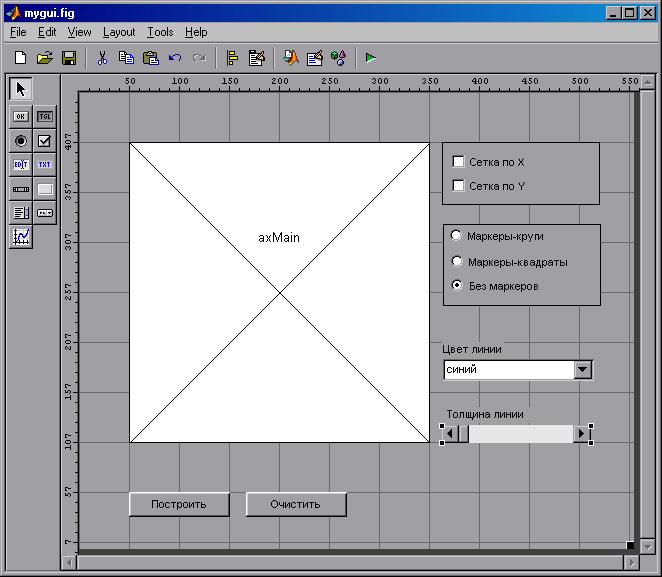The width and height of the screenshot is (662, 577).
Task: Click right arrow of "Толщина линии" slider
Action: coord(581,434)
